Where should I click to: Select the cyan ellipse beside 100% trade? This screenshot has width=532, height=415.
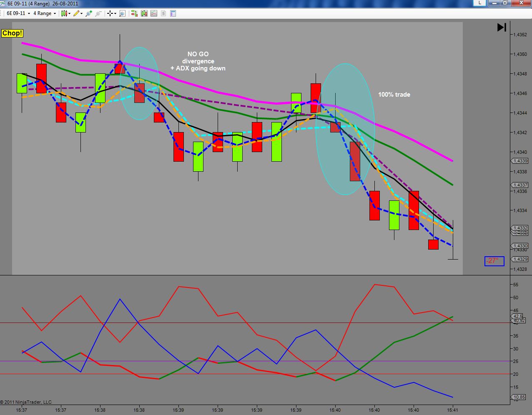345,129
